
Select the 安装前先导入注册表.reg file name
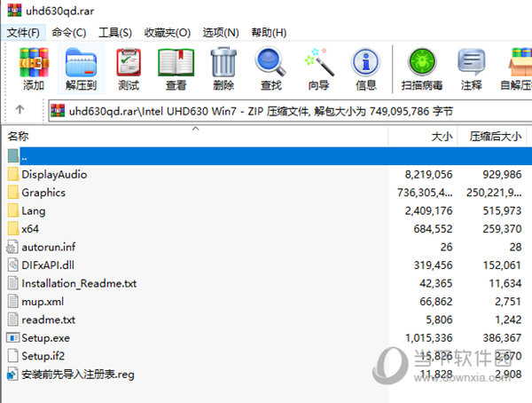point(78,375)
